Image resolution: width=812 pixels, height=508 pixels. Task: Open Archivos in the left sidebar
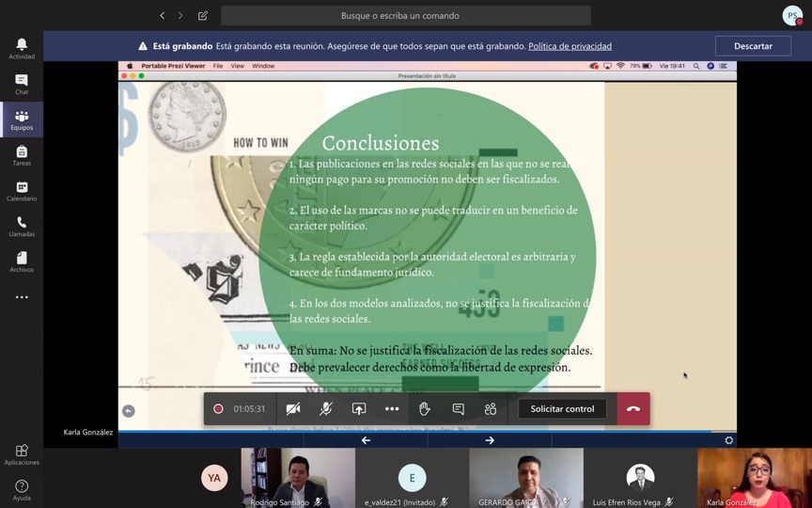[x=21, y=262]
